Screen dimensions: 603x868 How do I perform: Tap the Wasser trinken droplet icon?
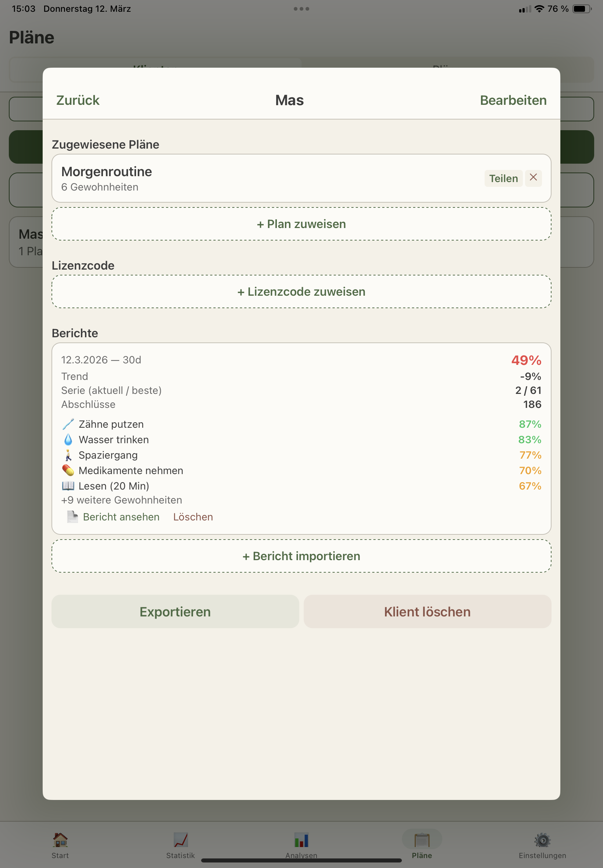point(68,440)
